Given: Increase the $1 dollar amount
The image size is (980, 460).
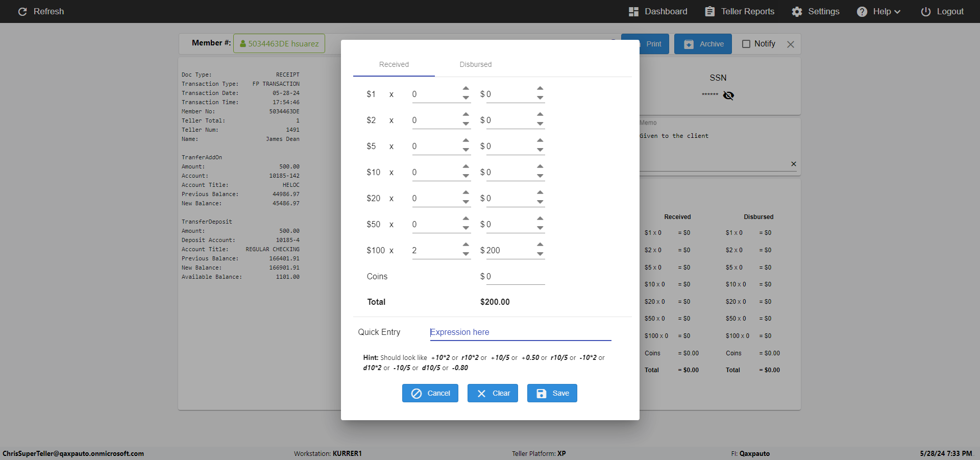Looking at the screenshot, I should [x=540, y=89].
